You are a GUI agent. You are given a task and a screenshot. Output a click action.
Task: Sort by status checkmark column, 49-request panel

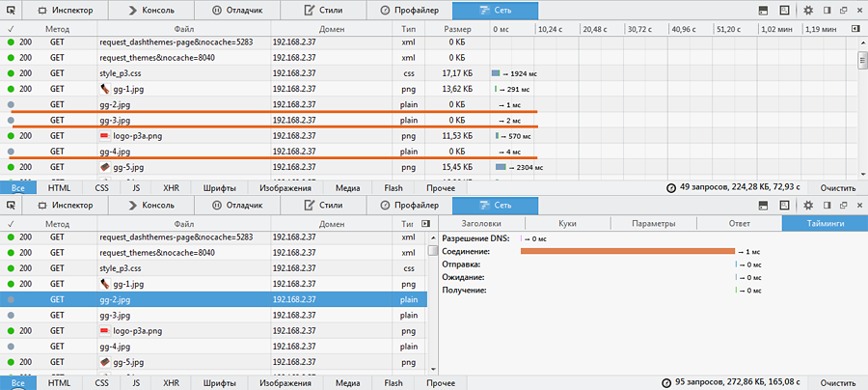[10, 29]
